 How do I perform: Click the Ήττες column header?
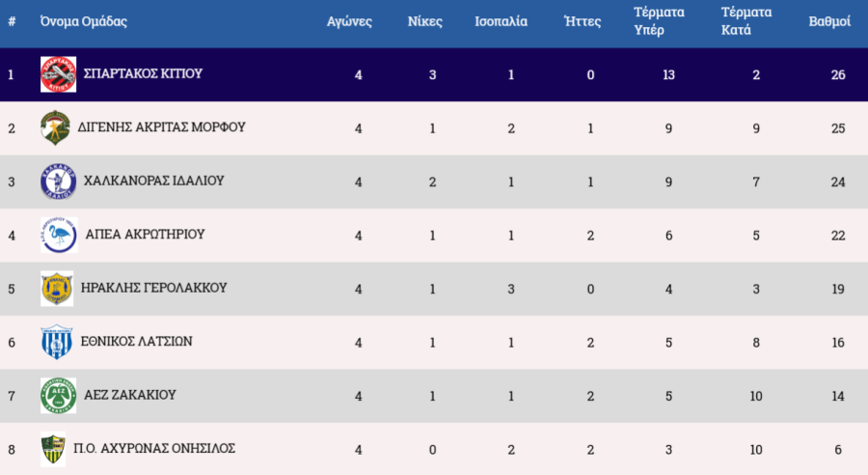click(583, 21)
